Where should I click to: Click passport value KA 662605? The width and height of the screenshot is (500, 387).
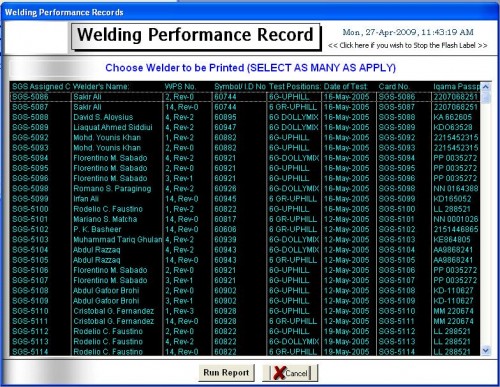(x=453, y=117)
